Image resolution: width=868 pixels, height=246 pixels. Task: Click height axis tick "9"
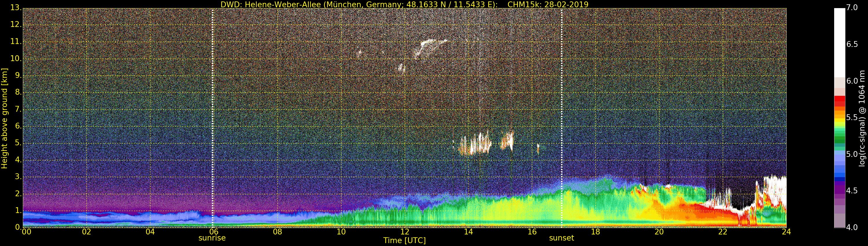pos(18,76)
